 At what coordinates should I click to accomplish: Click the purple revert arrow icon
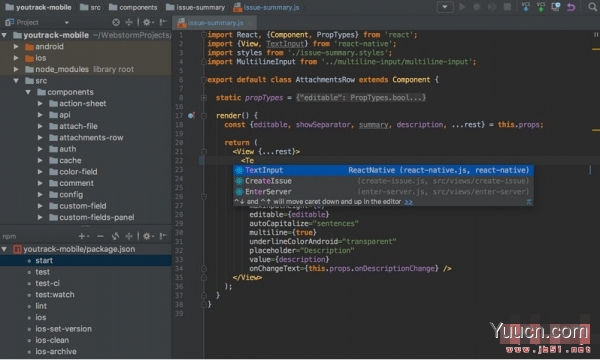coord(571,7)
